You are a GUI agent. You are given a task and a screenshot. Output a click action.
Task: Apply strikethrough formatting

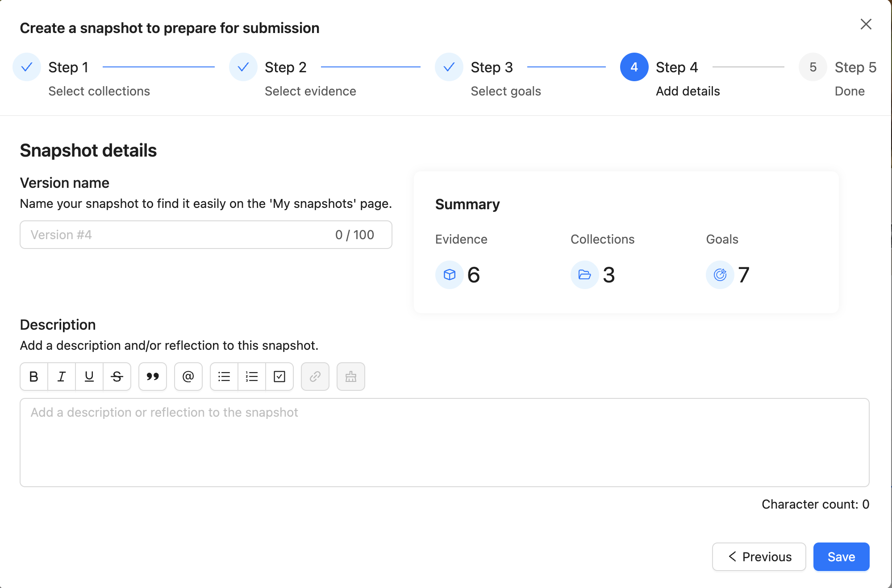pyautogui.click(x=117, y=377)
